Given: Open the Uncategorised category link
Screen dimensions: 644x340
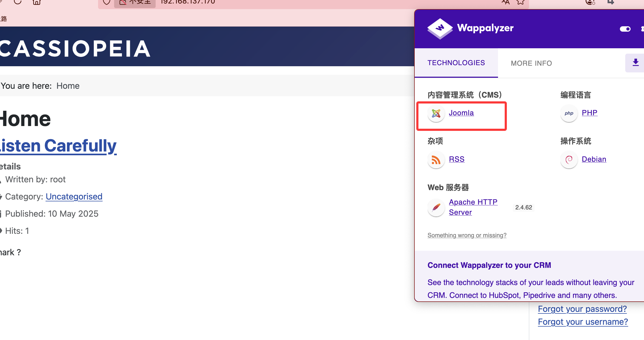Looking at the screenshot, I should (74, 197).
